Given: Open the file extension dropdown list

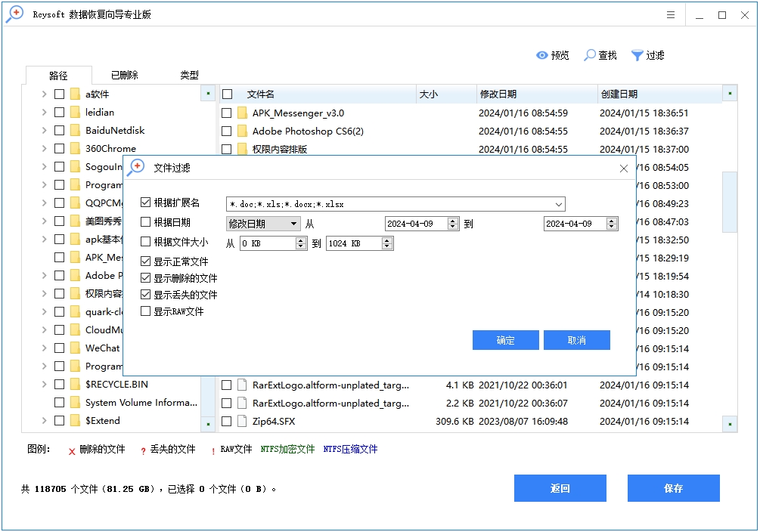Looking at the screenshot, I should 558,203.
